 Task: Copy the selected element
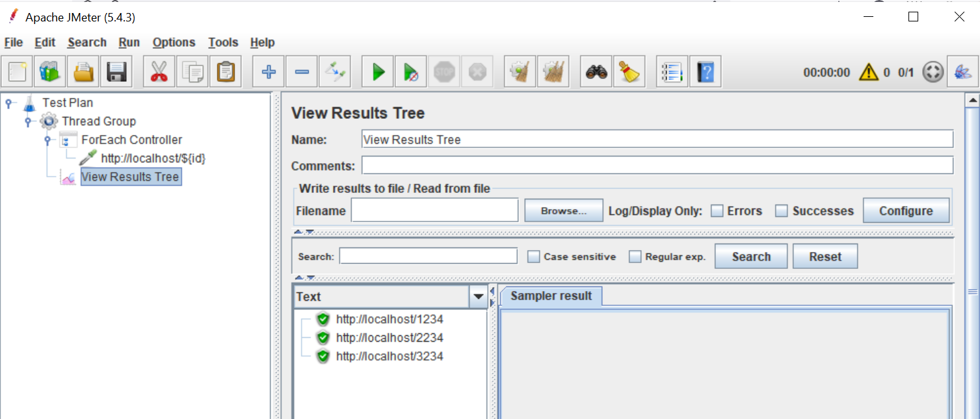coord(192,71)
